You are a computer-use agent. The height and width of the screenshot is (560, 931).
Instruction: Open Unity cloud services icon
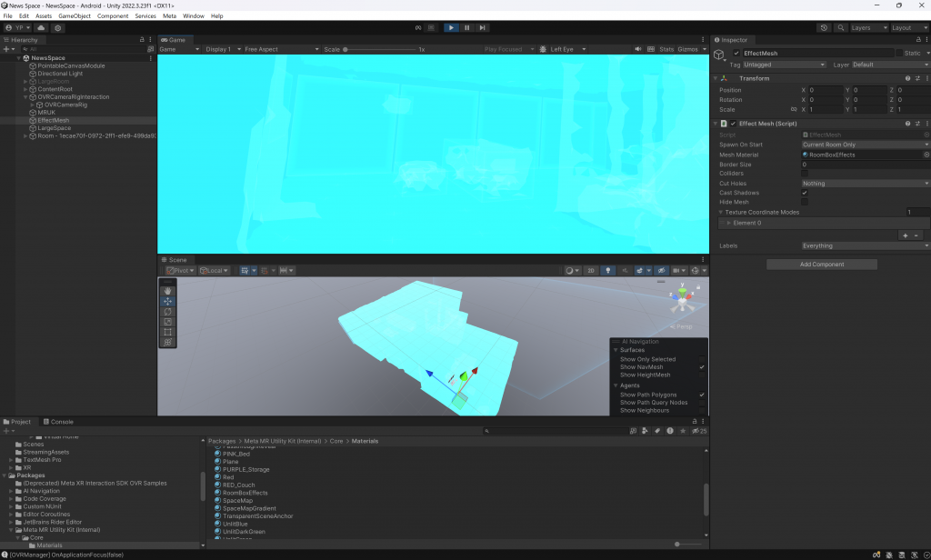[41, 28]
